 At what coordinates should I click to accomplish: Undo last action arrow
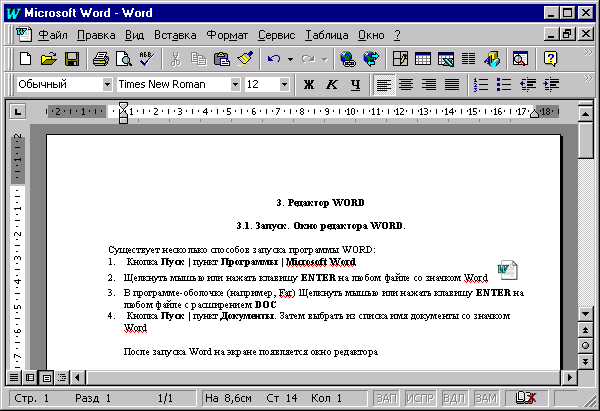tap(274, 59)
